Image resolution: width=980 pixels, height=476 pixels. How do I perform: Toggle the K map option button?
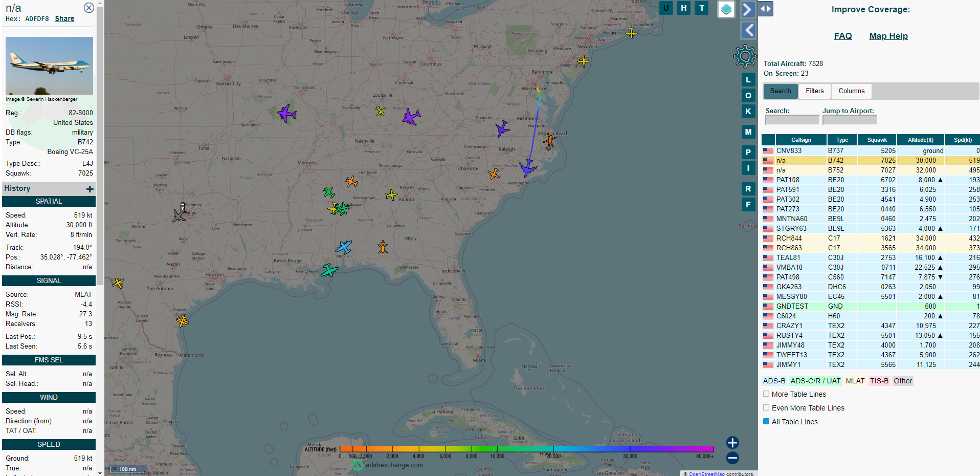748,112
